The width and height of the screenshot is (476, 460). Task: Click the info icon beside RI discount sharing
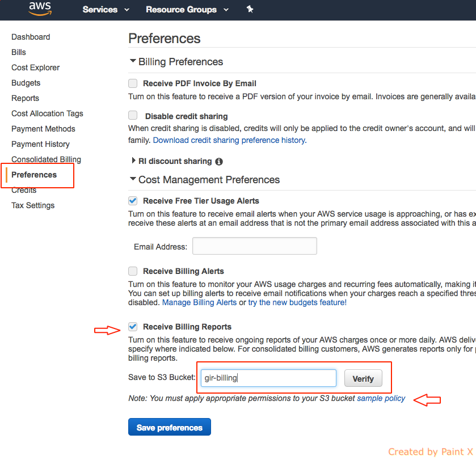click(219, 161)
